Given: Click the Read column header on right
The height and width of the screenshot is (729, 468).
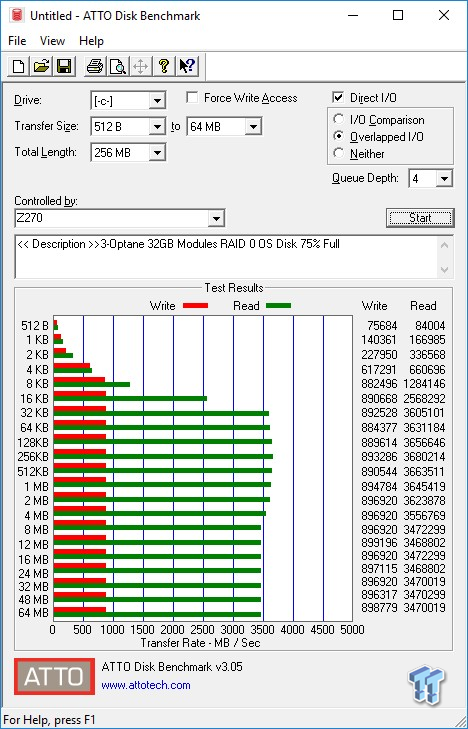Looking at the screenshot, I should (x=423, y=305).
